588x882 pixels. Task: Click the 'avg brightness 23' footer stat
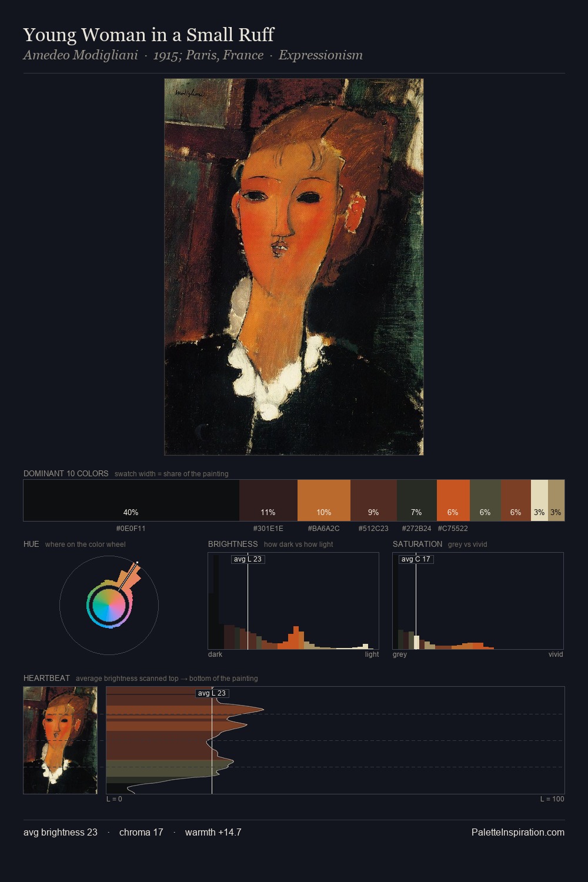coord(61,832)
